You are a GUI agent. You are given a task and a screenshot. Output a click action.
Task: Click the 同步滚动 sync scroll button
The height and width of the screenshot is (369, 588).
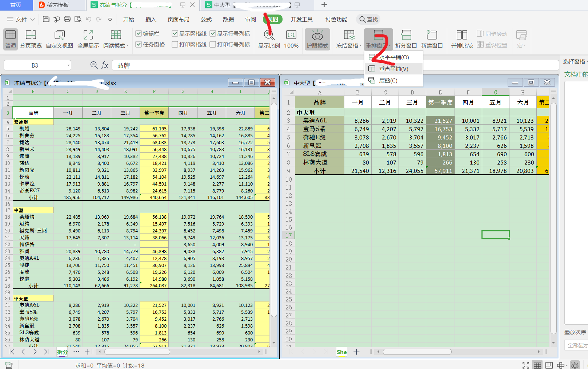click(492, 34)
